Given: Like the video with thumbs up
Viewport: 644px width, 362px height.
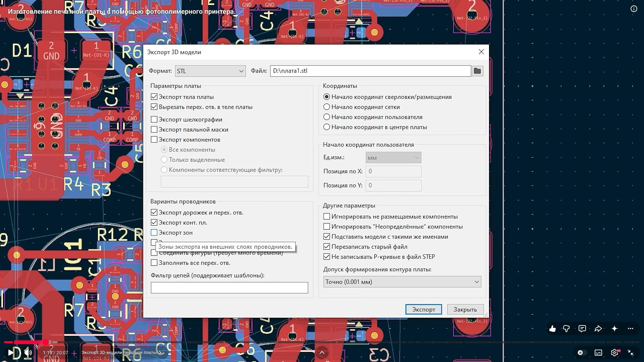Looking at the screenshot, I should point(552,329).
